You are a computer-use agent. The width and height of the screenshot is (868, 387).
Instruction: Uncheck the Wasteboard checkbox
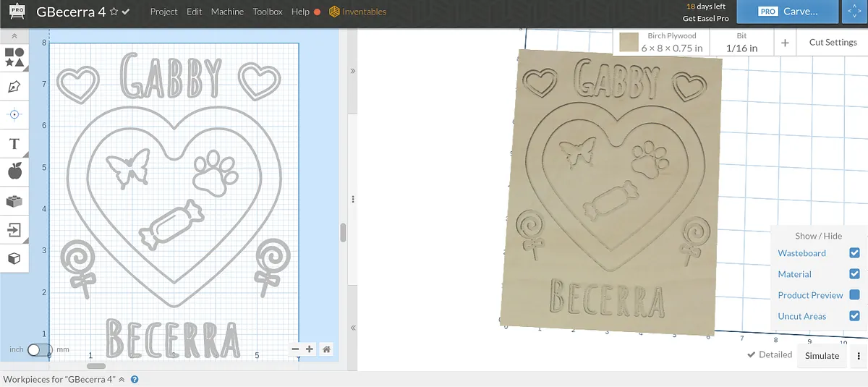(x=854, y=253)
